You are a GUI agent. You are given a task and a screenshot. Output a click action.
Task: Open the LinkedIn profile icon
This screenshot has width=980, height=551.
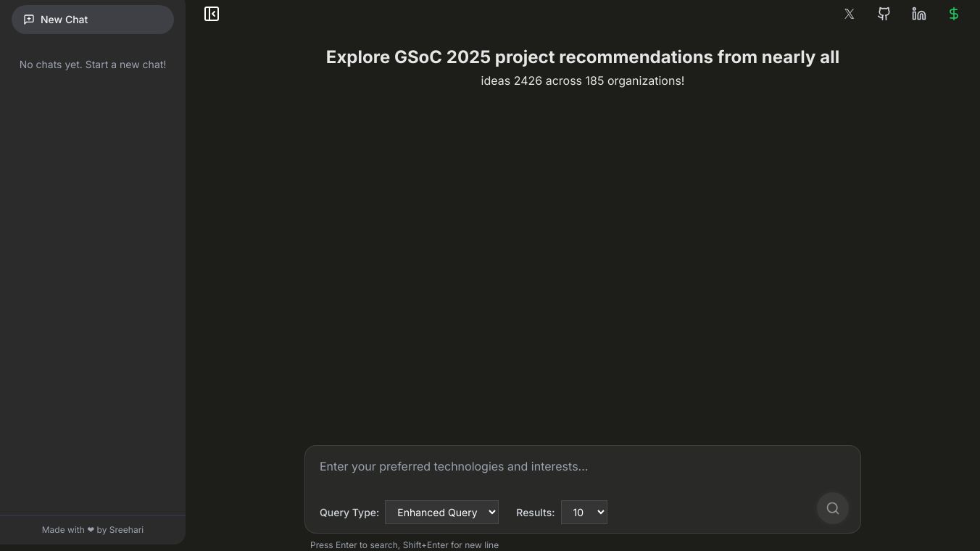[919, 14]
